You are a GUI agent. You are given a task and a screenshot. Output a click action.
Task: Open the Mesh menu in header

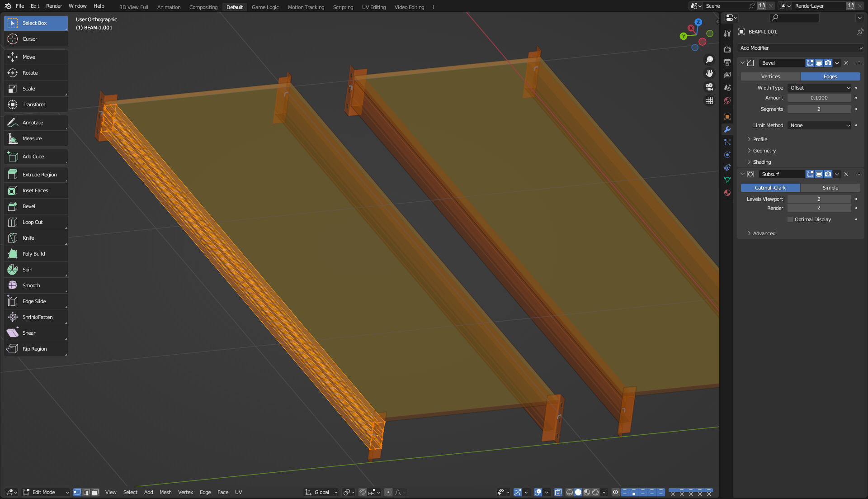tap(165, 492)
